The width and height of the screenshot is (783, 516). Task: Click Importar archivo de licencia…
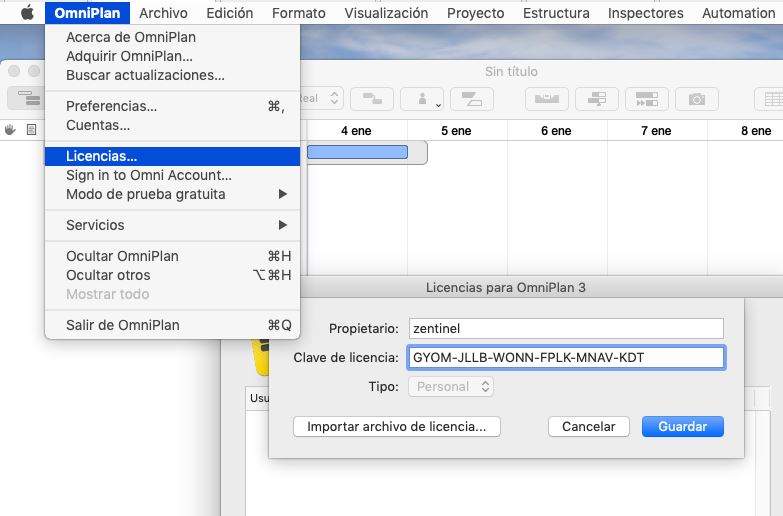tap(396, 426)
